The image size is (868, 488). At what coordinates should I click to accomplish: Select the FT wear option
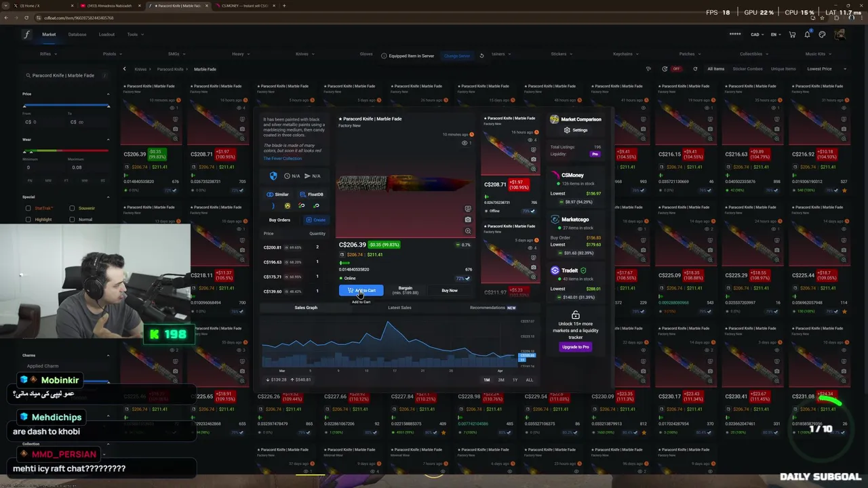[x=66, y=181]
